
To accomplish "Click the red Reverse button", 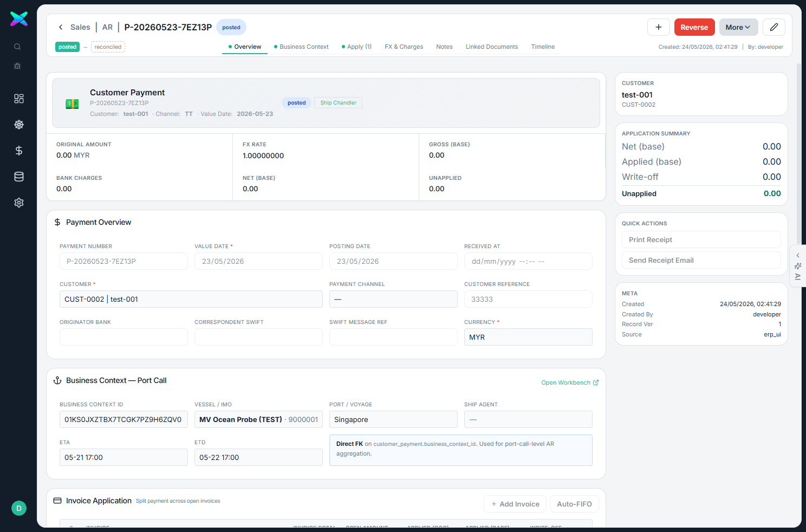I will point(694,27).
